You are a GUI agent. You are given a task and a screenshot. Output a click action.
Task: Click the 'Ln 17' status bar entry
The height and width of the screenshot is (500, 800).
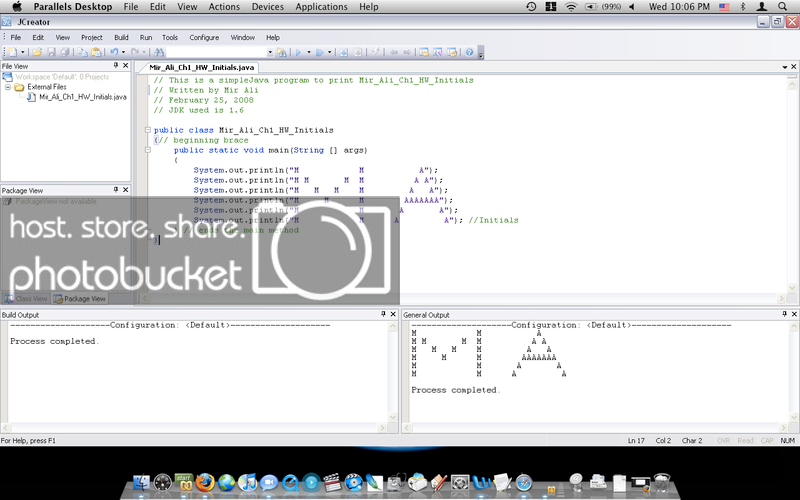tap(636, 440)
